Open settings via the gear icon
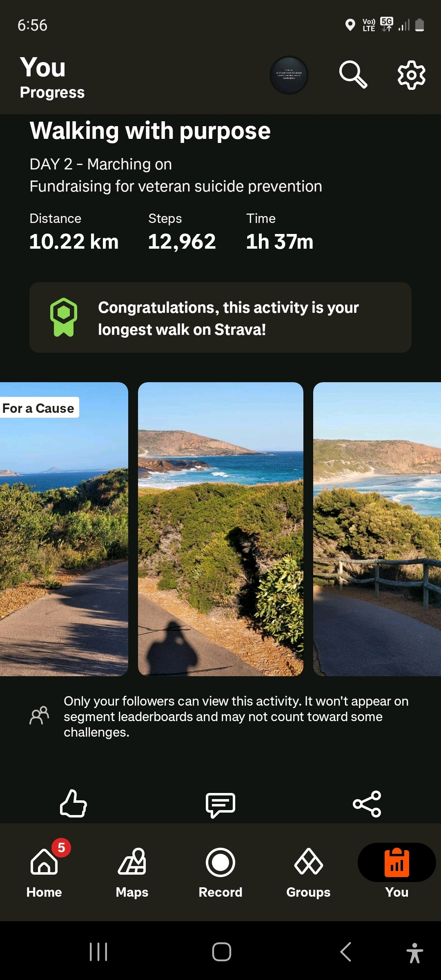 [412, 75]
